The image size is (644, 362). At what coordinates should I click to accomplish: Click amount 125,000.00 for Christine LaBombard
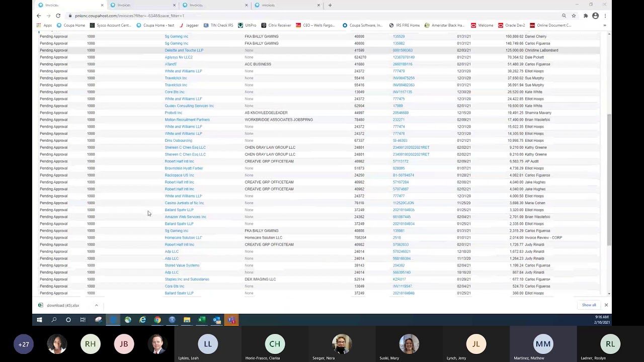(x=515, y=50)
